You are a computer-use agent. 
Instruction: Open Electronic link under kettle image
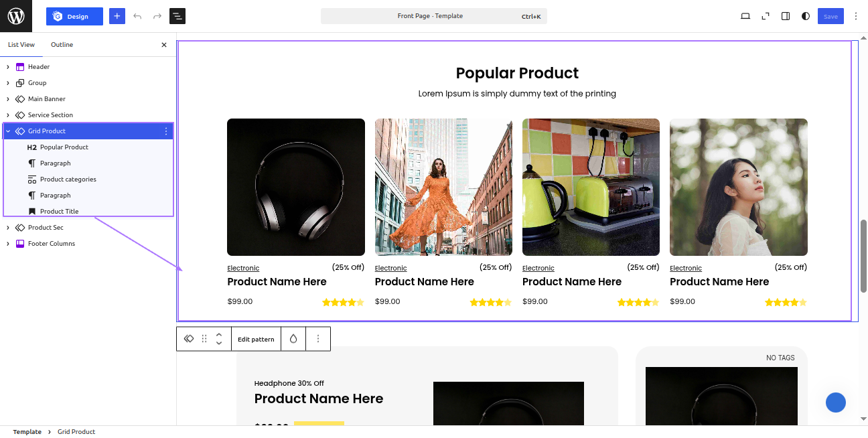click(538, 269)
